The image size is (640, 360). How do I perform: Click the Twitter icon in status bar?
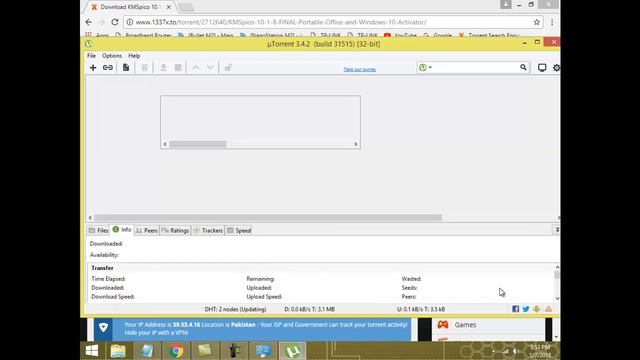[526, 309]
